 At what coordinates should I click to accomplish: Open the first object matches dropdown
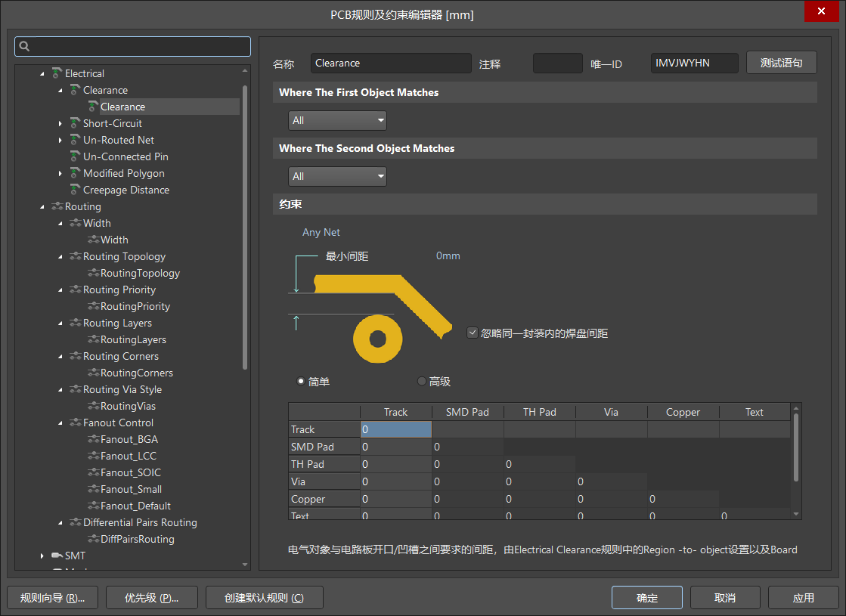pos(337,120)
